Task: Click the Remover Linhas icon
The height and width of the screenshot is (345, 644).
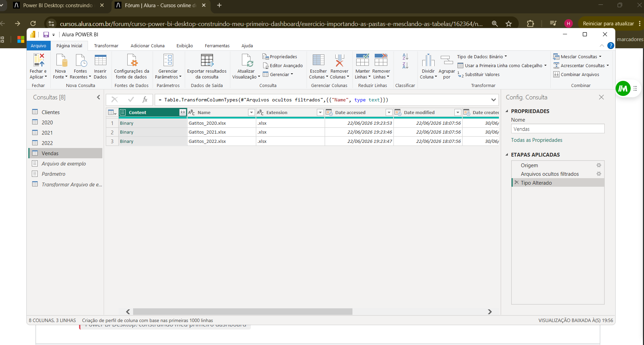Action: click(381, 60)
